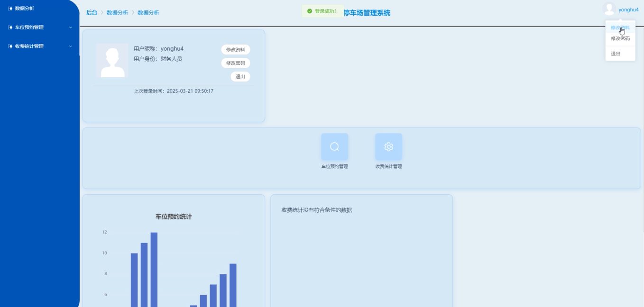
Task: Open the yonghu4 user dropdown
Action: tap(628, 9)
